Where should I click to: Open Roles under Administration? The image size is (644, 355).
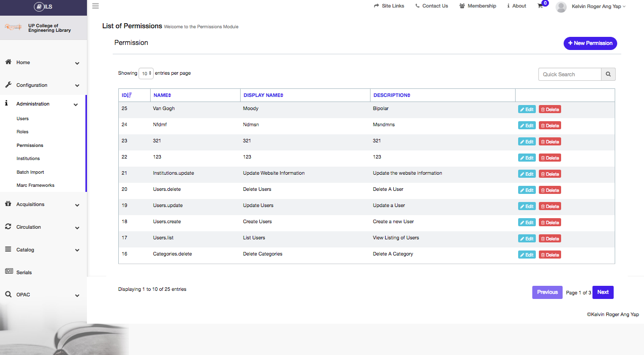click(x=22, y=132)
